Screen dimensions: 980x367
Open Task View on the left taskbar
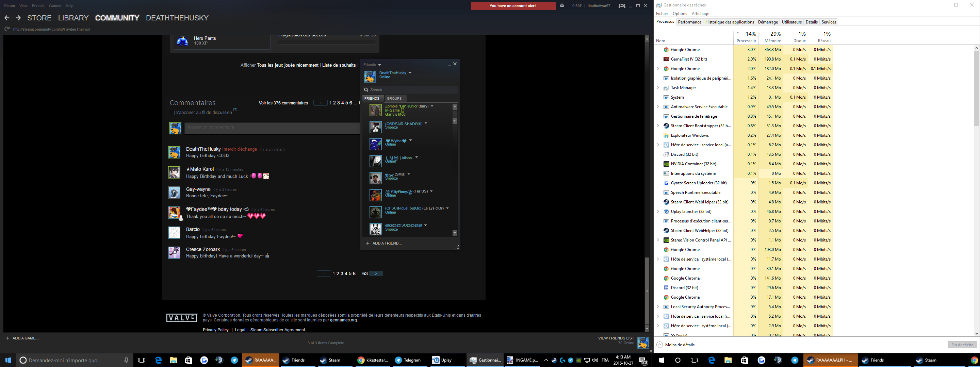[x=142, y=360]
